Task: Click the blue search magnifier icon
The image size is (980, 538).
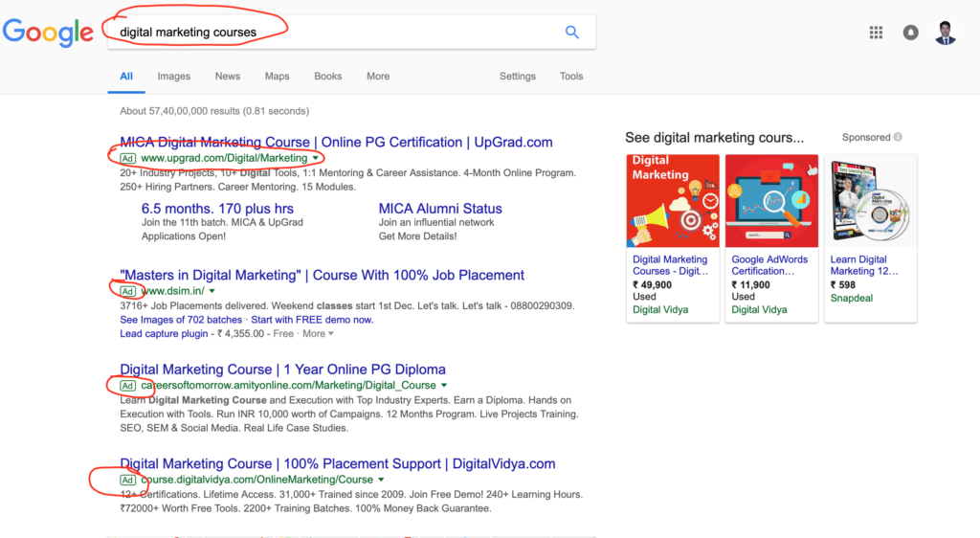Action: tap(572, 32)
